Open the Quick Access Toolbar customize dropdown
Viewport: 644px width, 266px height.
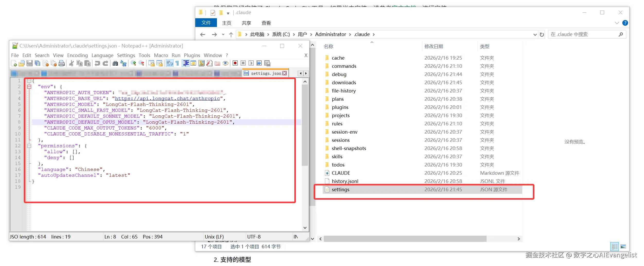point(228,13)
